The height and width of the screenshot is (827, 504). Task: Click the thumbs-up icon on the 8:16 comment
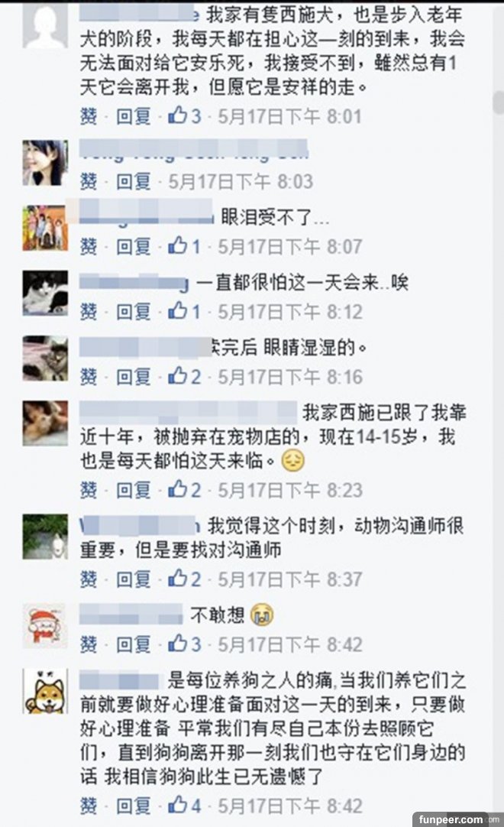pyautogui.click(x=177, y=375)
